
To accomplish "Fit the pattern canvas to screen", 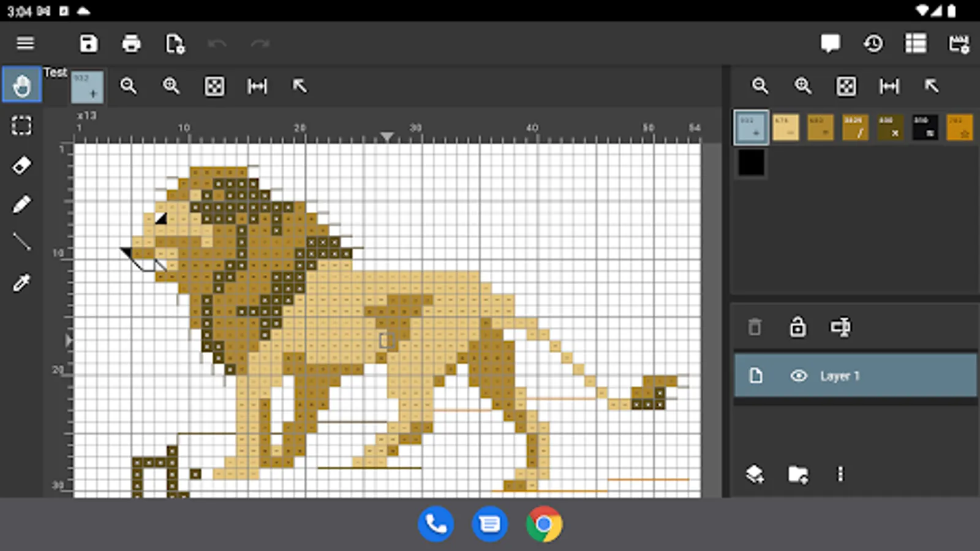I will tap(214, 86).
